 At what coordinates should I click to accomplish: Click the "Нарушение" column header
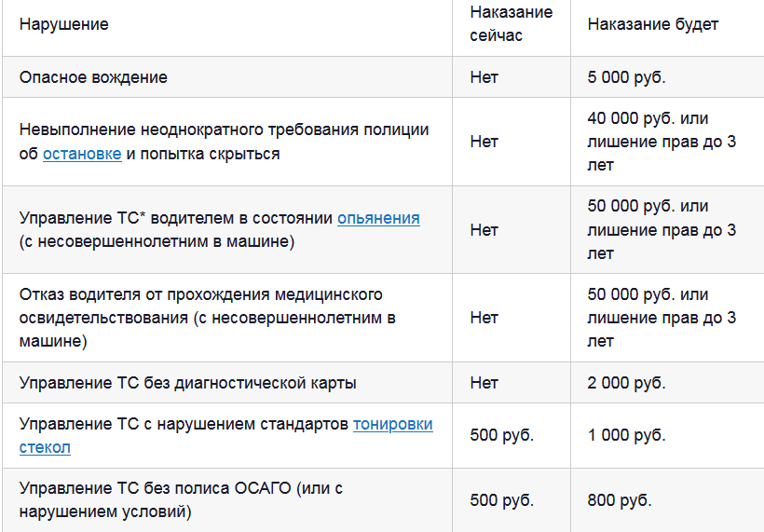[x=64, y=24]
